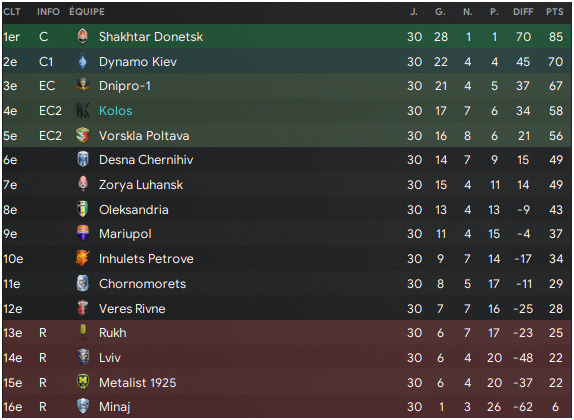Screen dimensions: 574x420
Task: Select the Mariupol team crest
Action: tap(83, 233)
